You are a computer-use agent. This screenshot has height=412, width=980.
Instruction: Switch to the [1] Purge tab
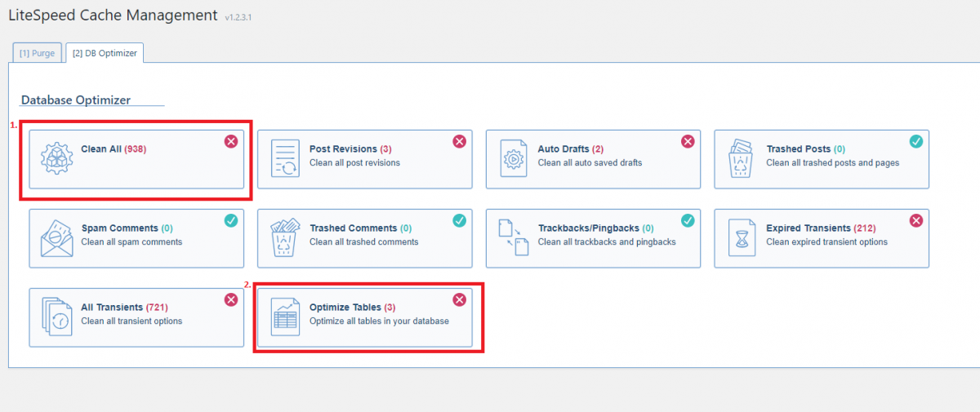38,54
